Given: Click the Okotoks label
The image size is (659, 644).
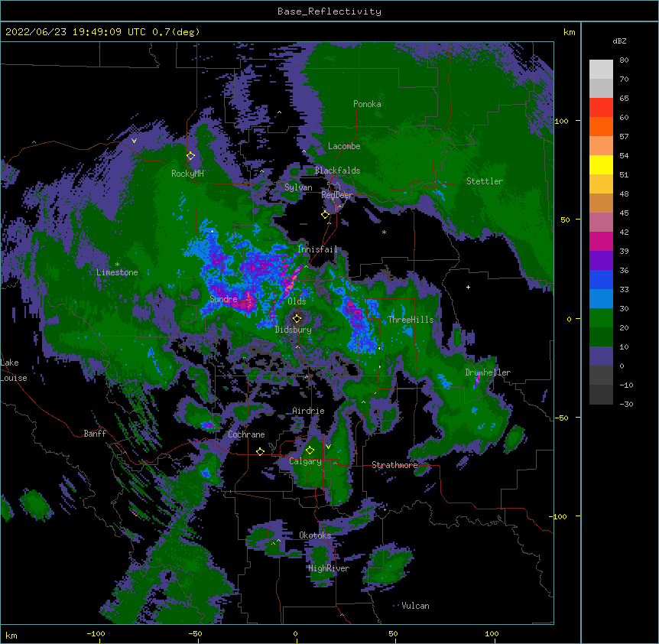Looking at the screenshot, I should coord(315,535).
